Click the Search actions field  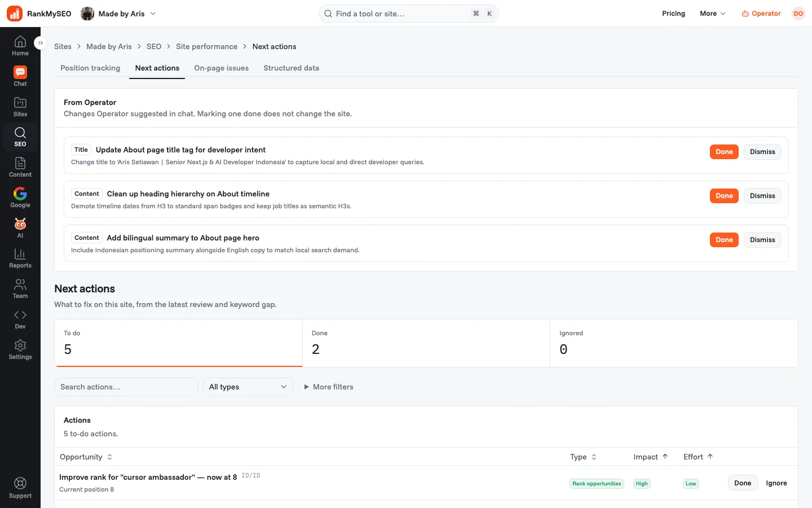[126, 387]
